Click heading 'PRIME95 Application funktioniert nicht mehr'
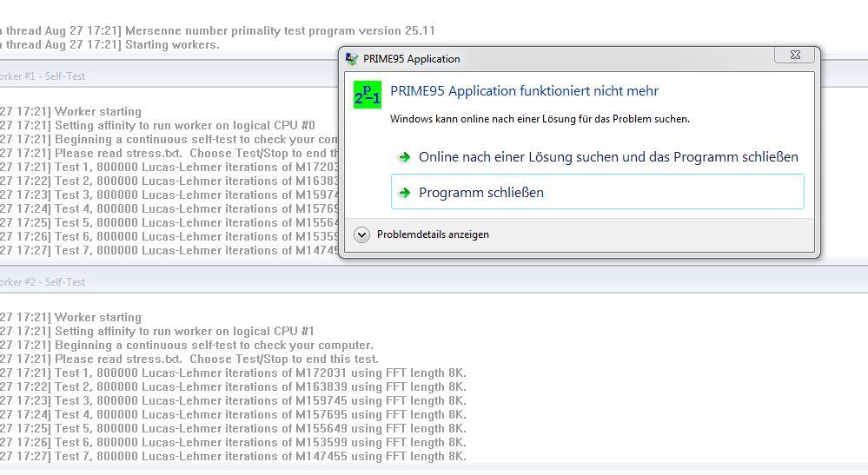The image size is (868, 475). tap(524, 90)
